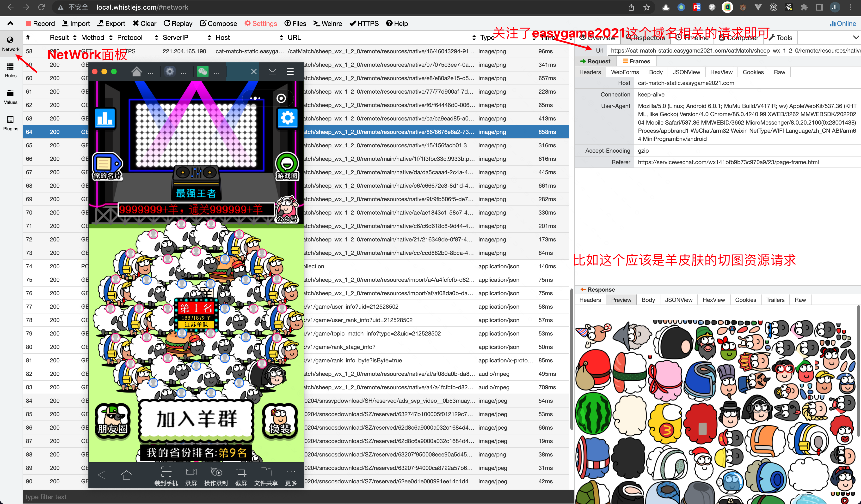The height and width of the screenshot is (504, 861).
Task: Expand the detail panel tabs dropdown chevron
Action: 855,37
